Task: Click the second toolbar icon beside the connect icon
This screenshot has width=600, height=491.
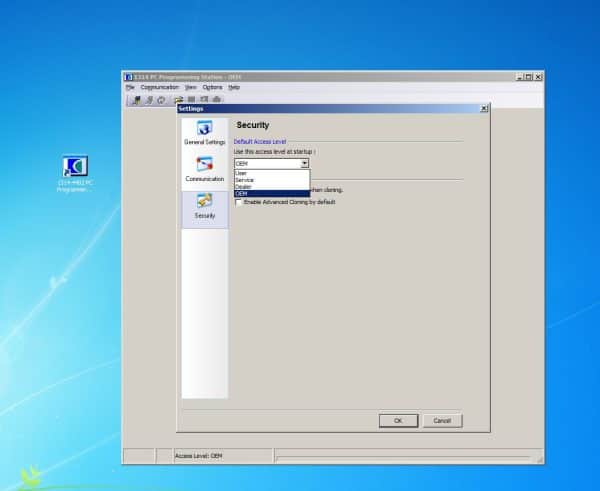Action: pyautogui.click(x=149, y=100)
